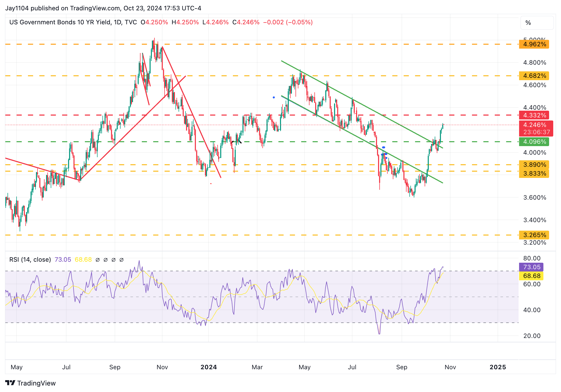This screenshot has width=561, height=392.
Task: Click the 4.000% gridline price label
Action: 535,153
